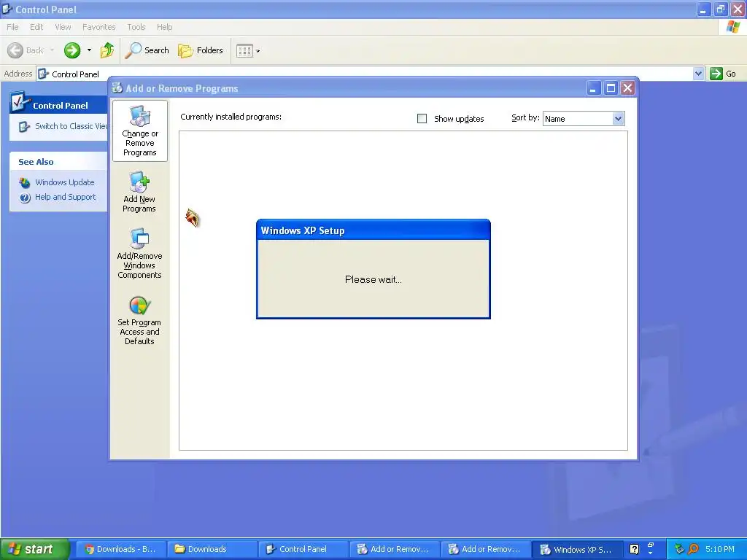Click the Windows flag logo in menu bar
Screen dimensions: 747x560
tap(733, 27)
